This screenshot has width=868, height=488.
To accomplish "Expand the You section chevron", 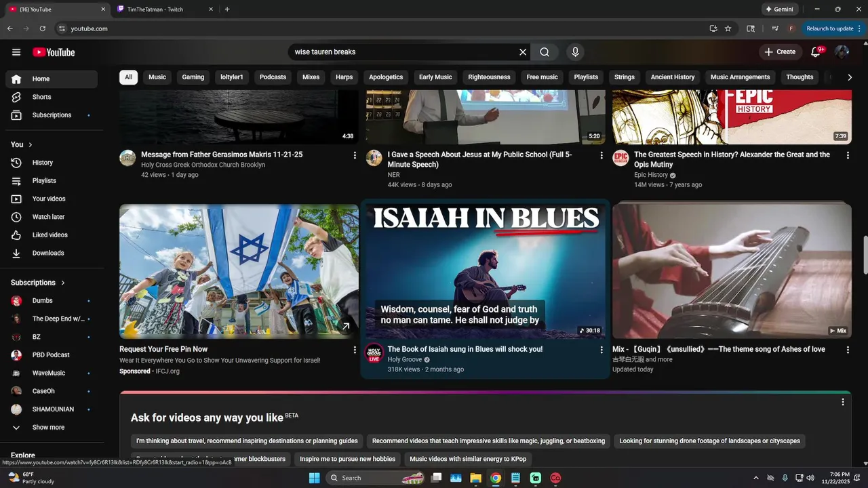I will pos(31,144).
